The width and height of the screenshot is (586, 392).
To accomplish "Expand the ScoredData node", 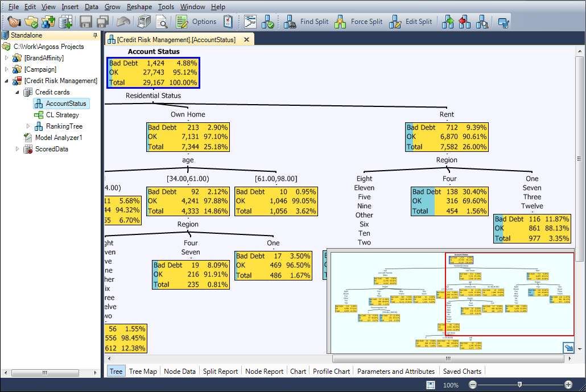I will tap(17, 148).
